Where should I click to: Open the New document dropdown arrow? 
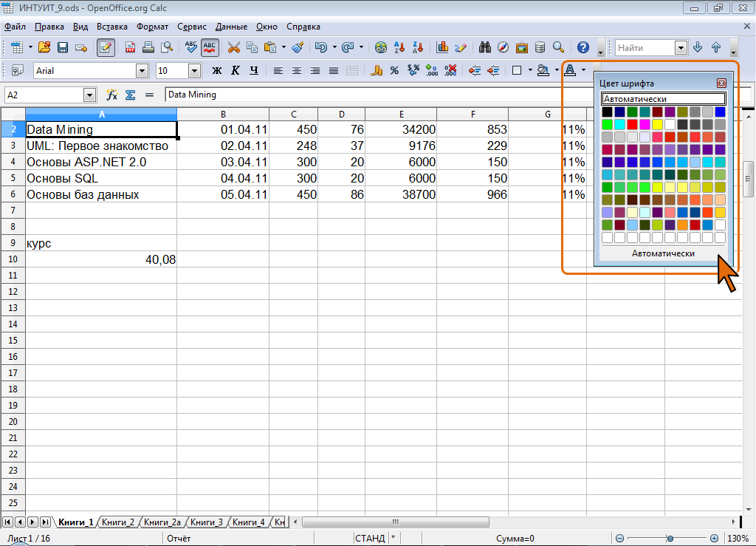pyautogui.click(x=30, y=47)
